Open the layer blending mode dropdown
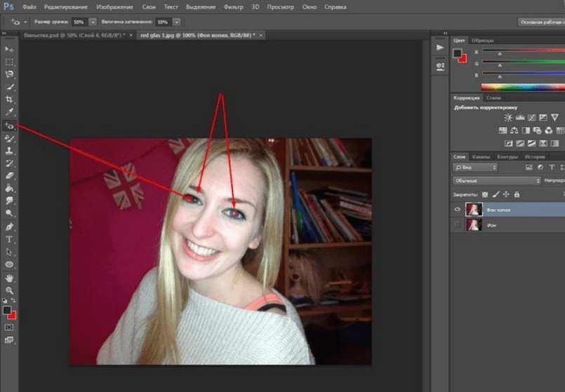Image resolution: width=565 pixels, height=392 pixels. [497, 180]
